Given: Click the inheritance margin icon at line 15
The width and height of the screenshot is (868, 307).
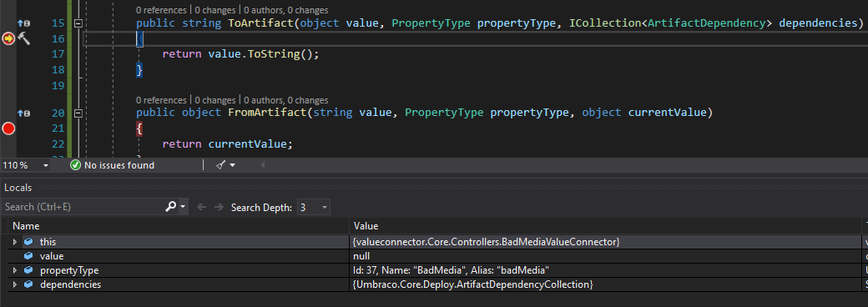Looking at the screenshot, I should point(24,23).
